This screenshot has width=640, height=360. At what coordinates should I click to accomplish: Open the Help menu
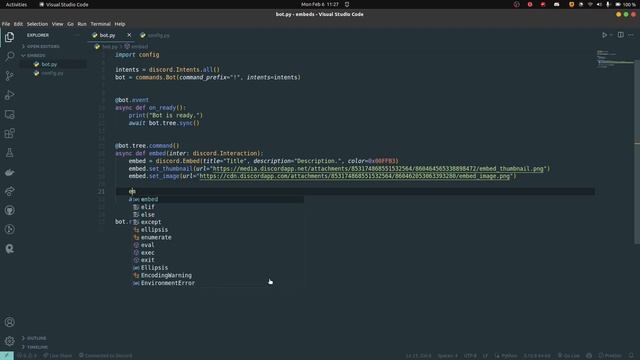click(x=120, y=24)
